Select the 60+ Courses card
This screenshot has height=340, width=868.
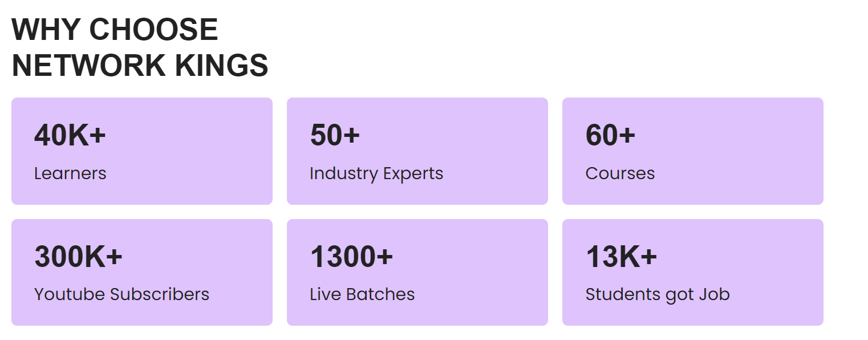(693, 151)
